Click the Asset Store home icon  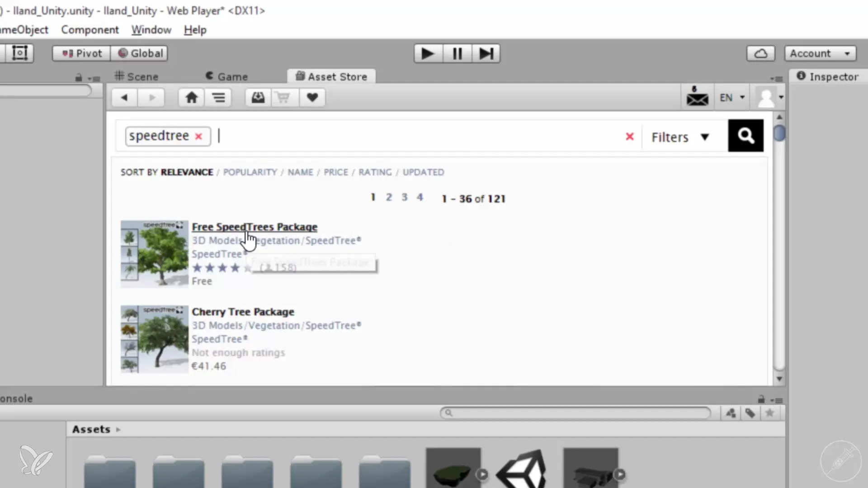pyautogui.click(x=191, y=98)
